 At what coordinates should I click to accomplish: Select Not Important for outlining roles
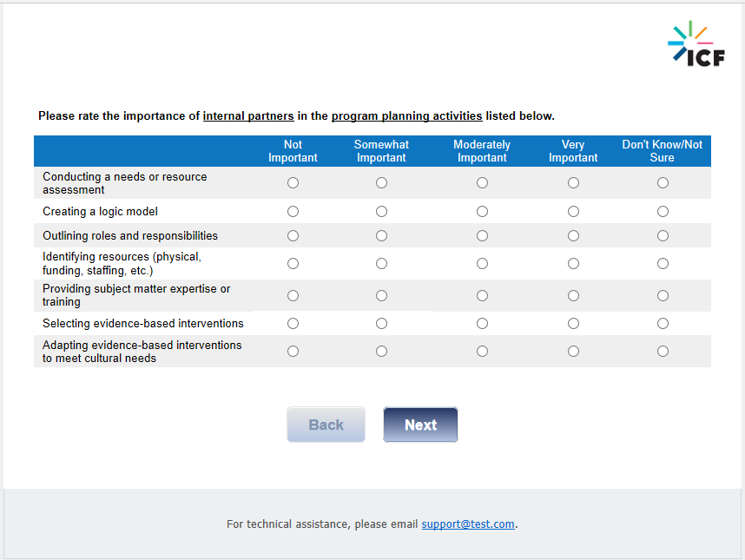(x=293, y=236)
